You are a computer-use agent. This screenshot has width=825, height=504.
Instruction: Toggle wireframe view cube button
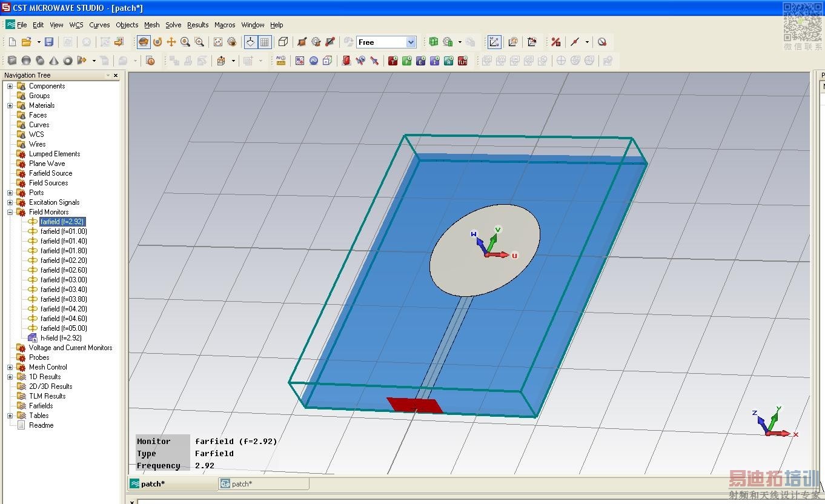coord(283,42)
